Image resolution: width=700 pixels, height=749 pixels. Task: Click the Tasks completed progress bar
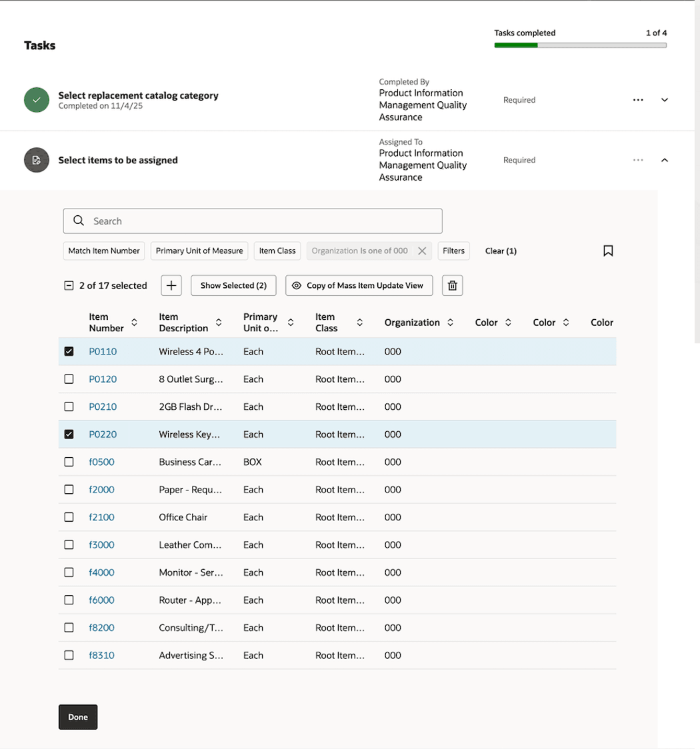coord(581,45)
